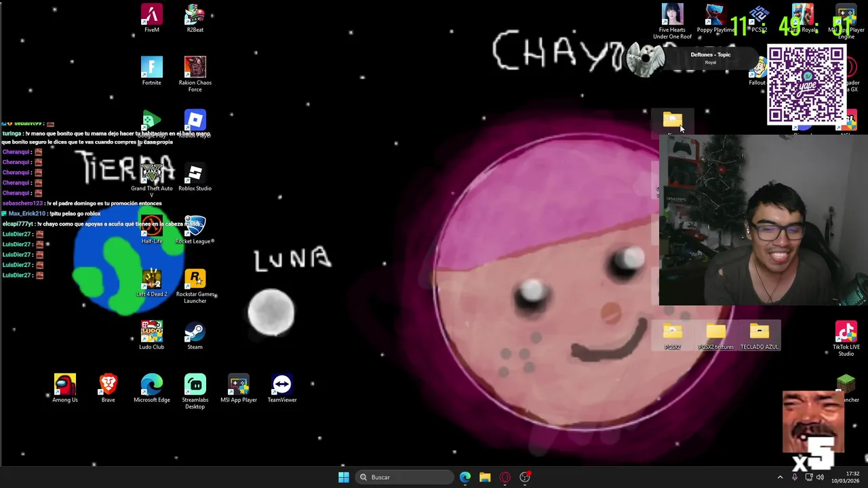Open Streamlabs Desktop shortcut
Screen dimensions: 868x488
pos(195,392)
